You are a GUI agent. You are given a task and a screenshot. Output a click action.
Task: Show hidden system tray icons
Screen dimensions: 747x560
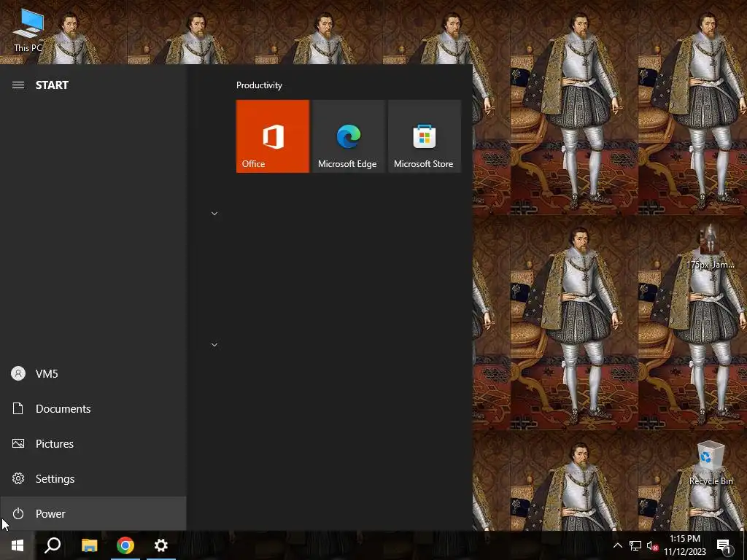point(617,545)
